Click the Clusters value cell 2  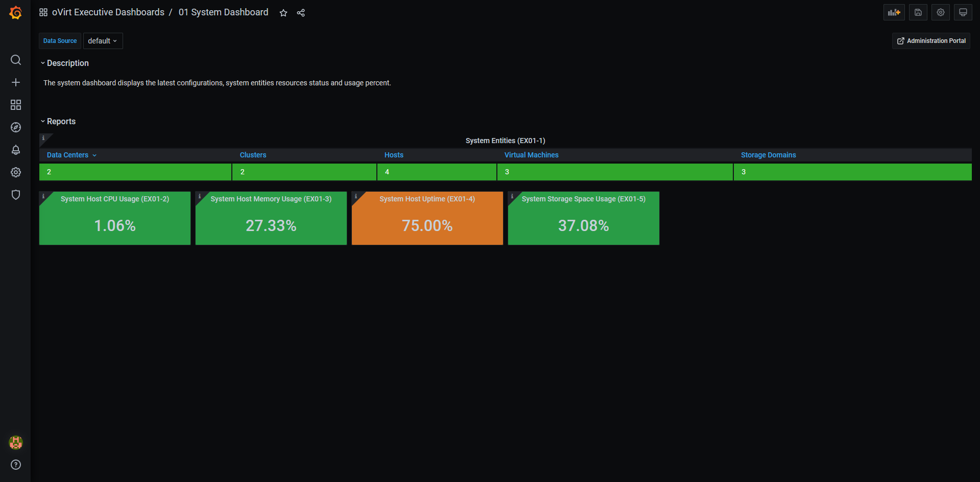click(x=304, y=172)
